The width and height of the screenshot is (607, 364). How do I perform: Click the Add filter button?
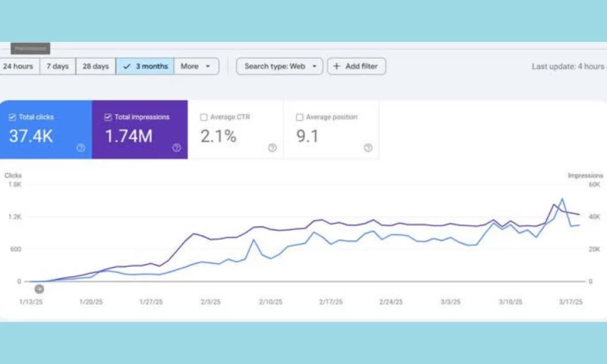click(x=357, y=67)
